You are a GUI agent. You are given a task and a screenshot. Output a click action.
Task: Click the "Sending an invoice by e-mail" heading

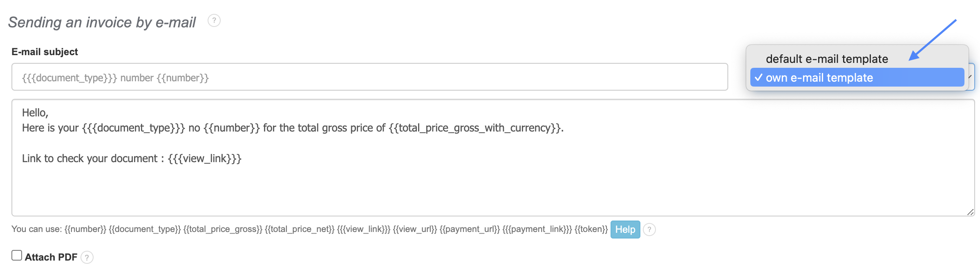(102, 22)
